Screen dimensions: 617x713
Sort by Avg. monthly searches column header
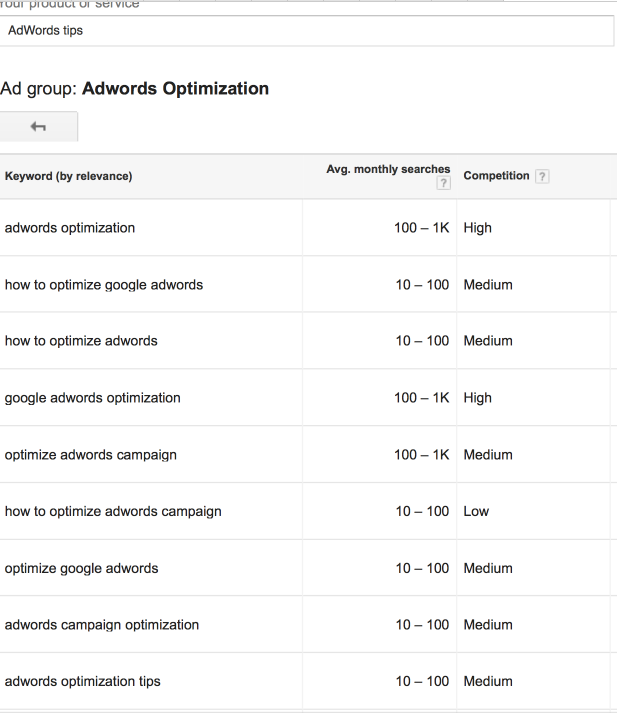click(388, 169)
